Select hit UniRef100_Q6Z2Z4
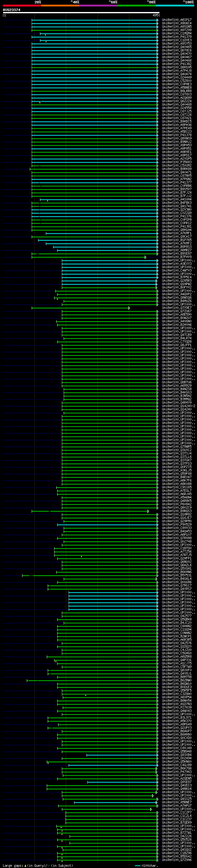The width and height of the screenshot is (197, 868). tap(177, 101)
